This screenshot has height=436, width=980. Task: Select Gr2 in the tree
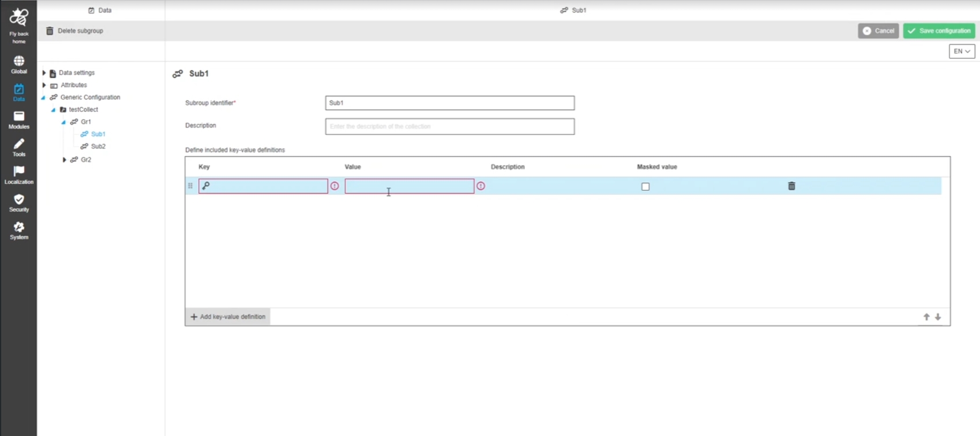[86, 160]
